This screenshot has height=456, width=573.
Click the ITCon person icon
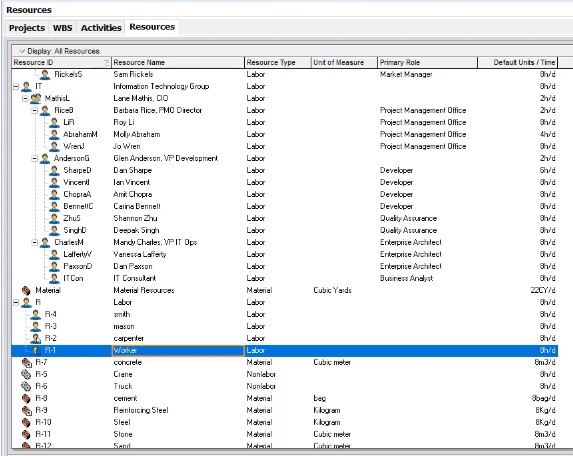[x=54, y=278]
